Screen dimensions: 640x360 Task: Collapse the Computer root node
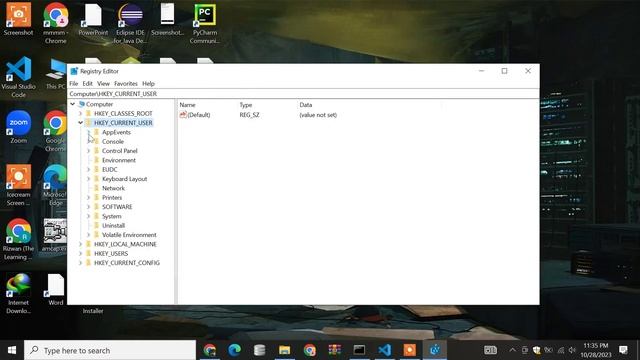(73, 104)
